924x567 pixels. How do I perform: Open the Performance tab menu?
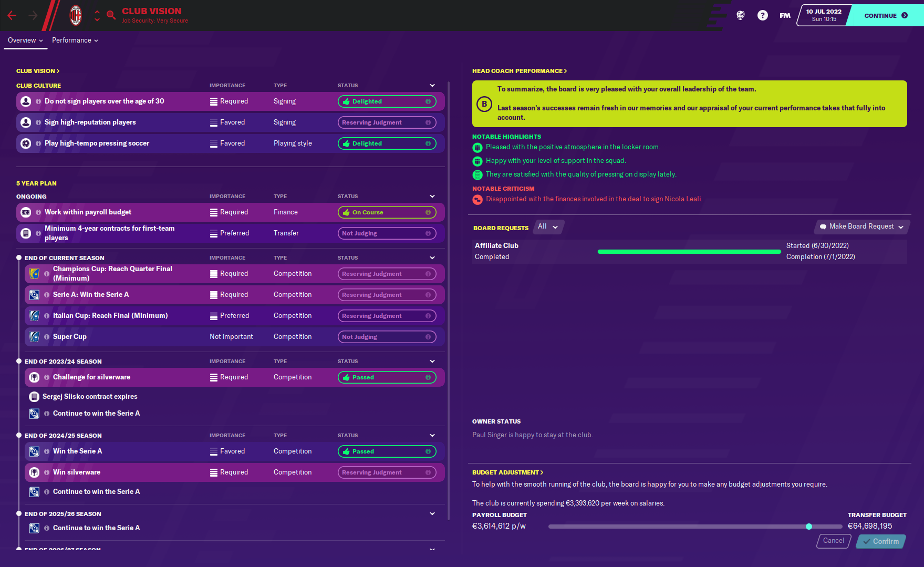(x=75, y=40)
